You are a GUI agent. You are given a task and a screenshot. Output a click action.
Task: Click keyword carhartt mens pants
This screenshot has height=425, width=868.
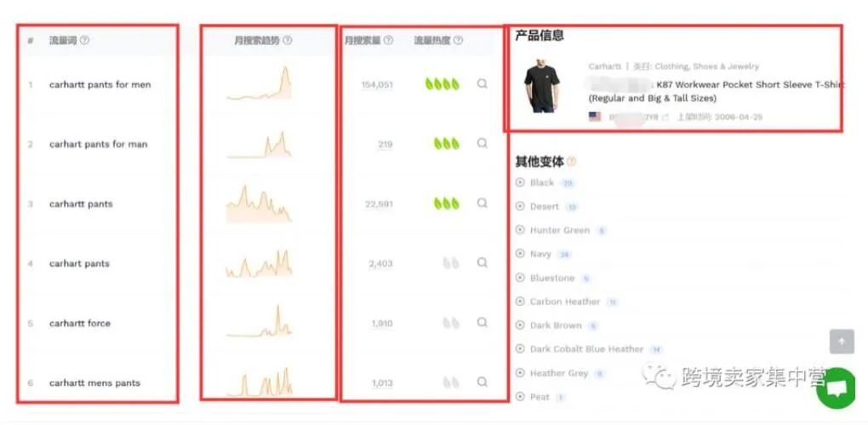point(94,383)
